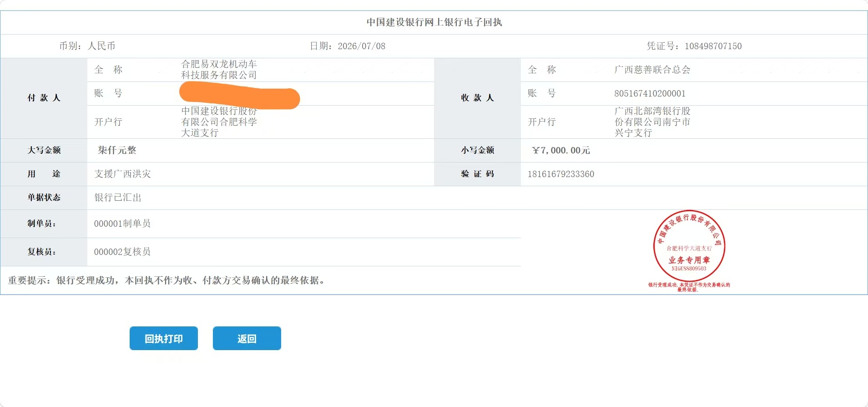This screenshot has width=868, height=407.
Task: Click the payee bank 广西北部湾银行 南宁市兴宁支行
Action: coord(652,122)
